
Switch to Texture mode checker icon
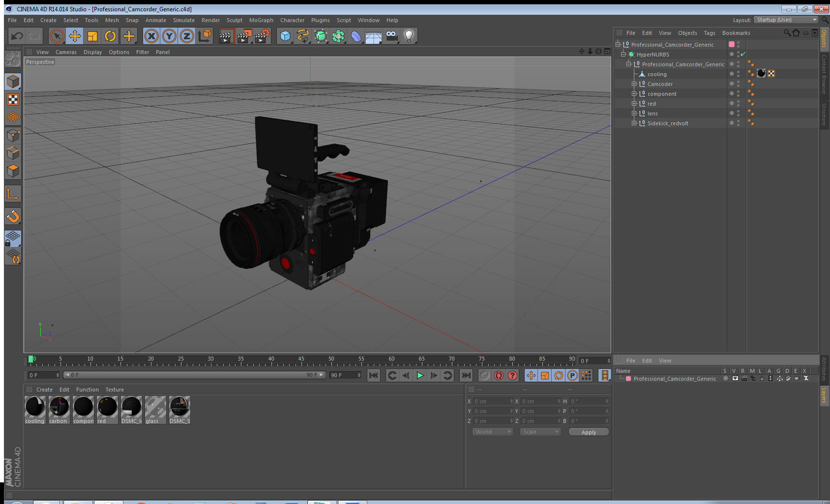click(x=13, y=100)
